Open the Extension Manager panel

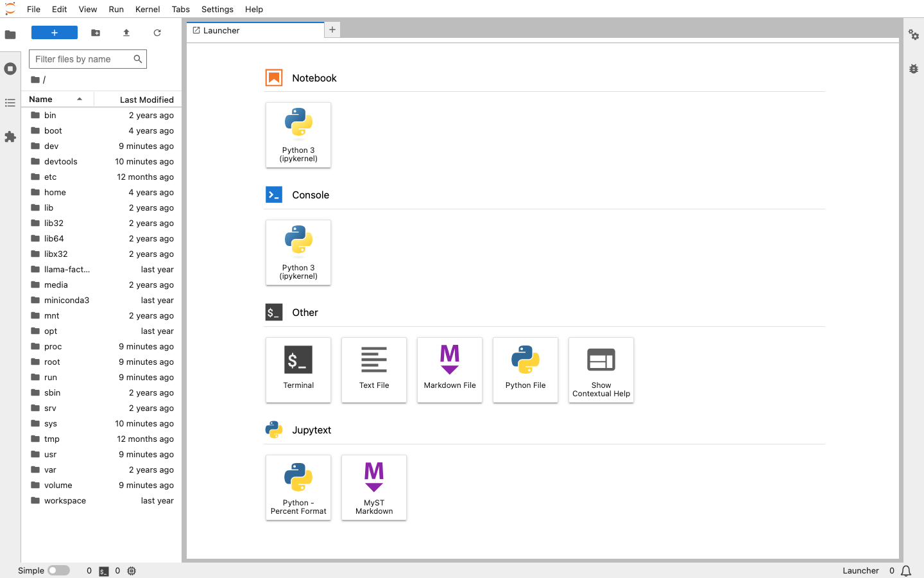pyautogui.click(x=10, y=137)
